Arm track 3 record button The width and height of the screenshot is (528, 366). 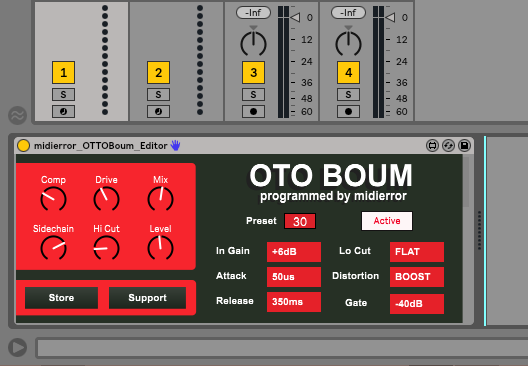click(x=253, y=111)
